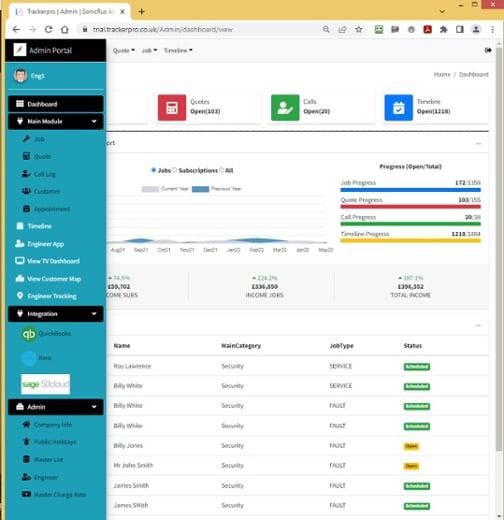Open the Engineer admin user icon
The image size is (504, 520).
click(x=26, y=477)
